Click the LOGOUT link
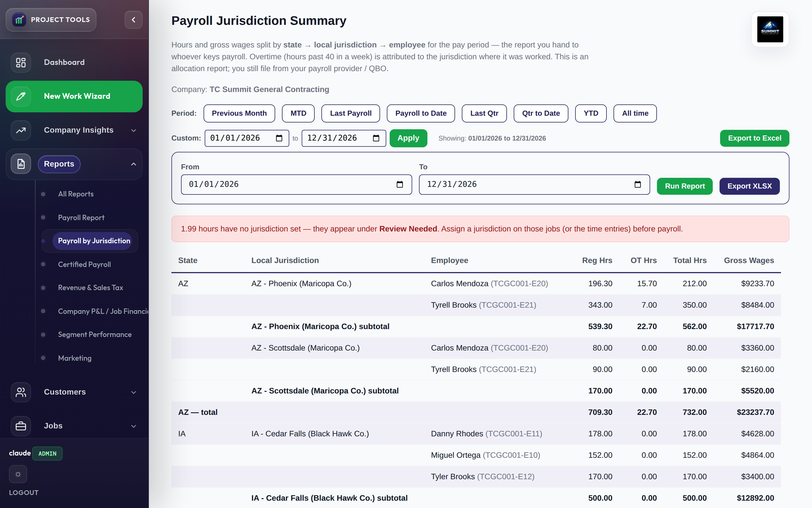This screenshot has height=508, width=812. [x=23, y=492]
